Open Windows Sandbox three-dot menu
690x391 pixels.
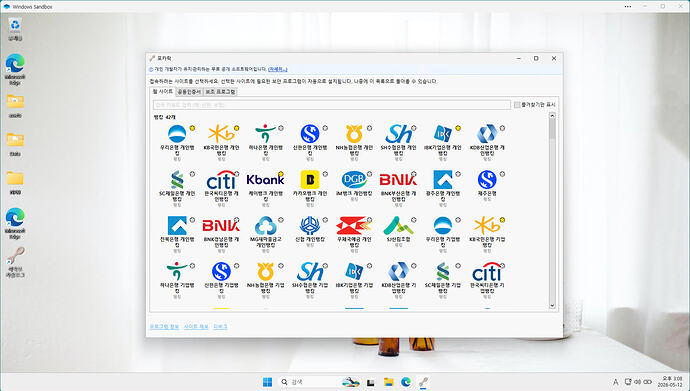click(628, 7)
